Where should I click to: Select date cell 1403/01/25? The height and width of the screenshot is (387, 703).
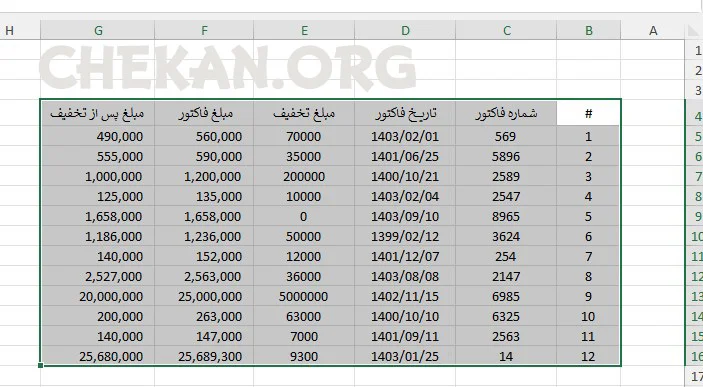click(x=405, y=356)
